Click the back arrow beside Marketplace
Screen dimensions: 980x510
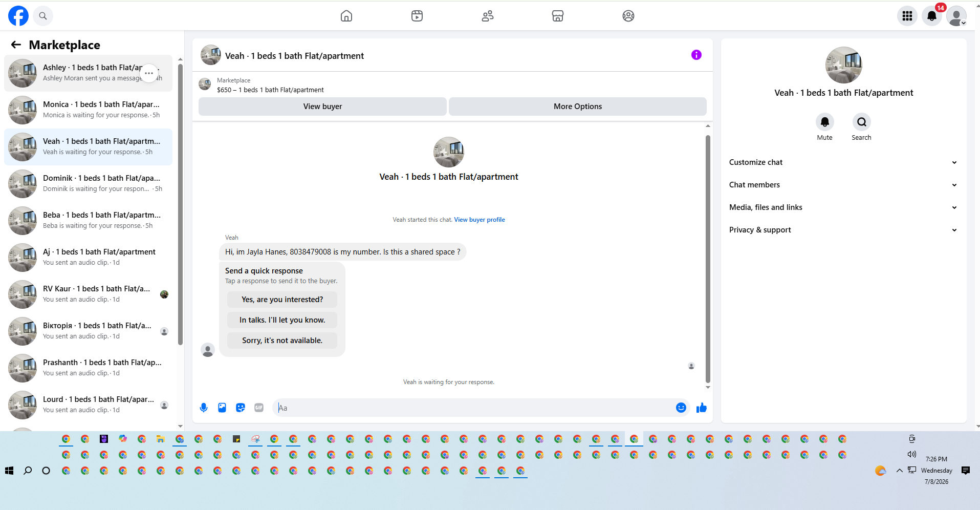(x=16, y=45)
